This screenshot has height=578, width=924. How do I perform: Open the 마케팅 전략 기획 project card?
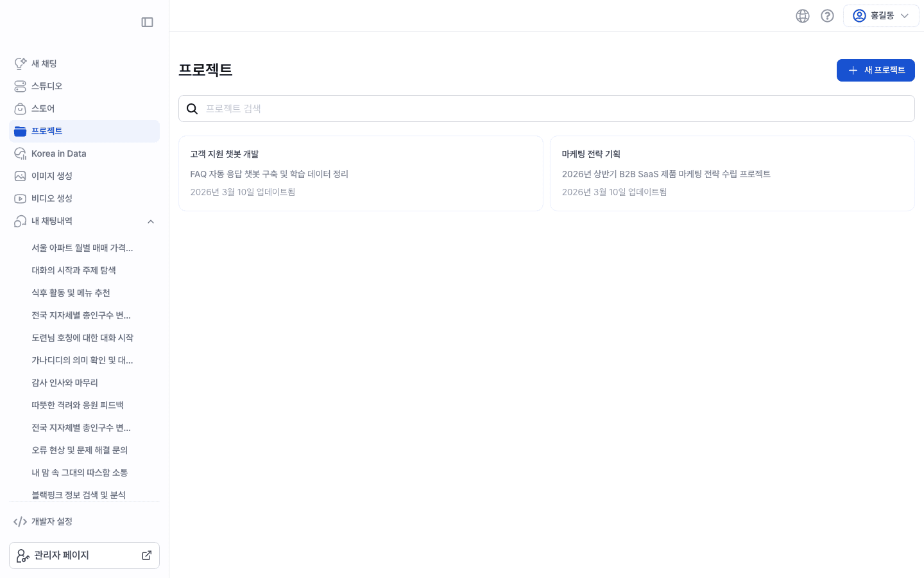(x=732, y=172)
